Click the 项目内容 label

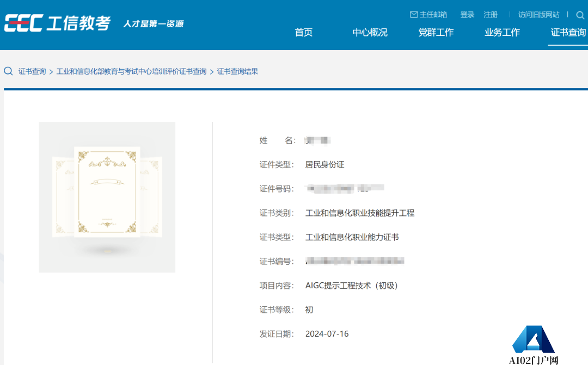click(x=277, y=286)
